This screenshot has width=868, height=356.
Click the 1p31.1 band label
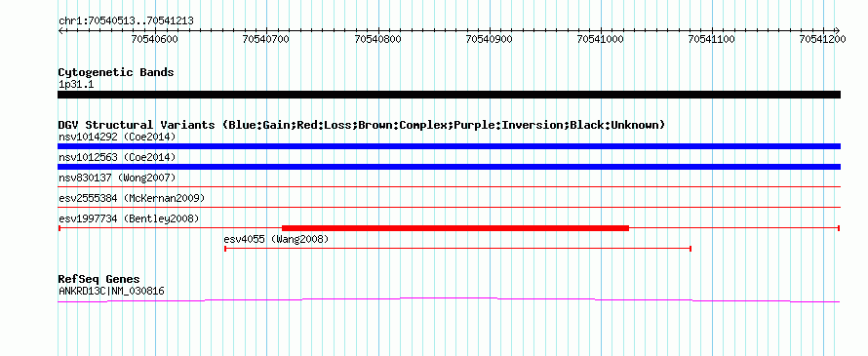click(76, 85)
